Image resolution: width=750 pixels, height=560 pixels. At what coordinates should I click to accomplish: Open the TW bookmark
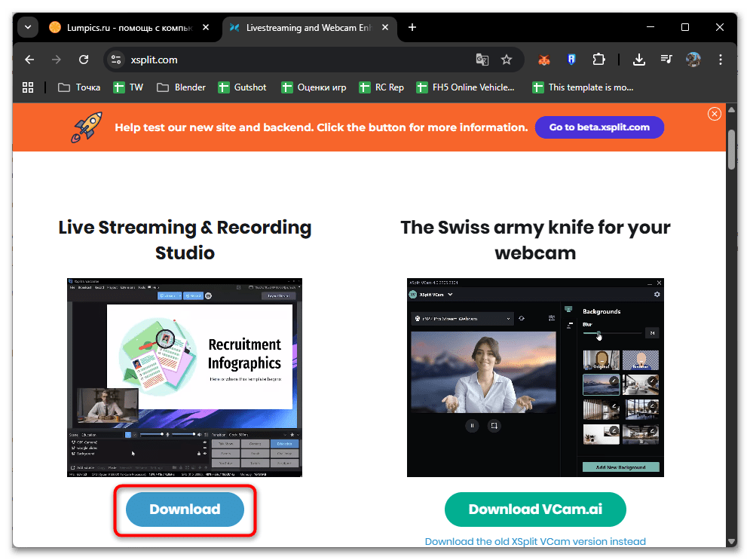[128, 87]
